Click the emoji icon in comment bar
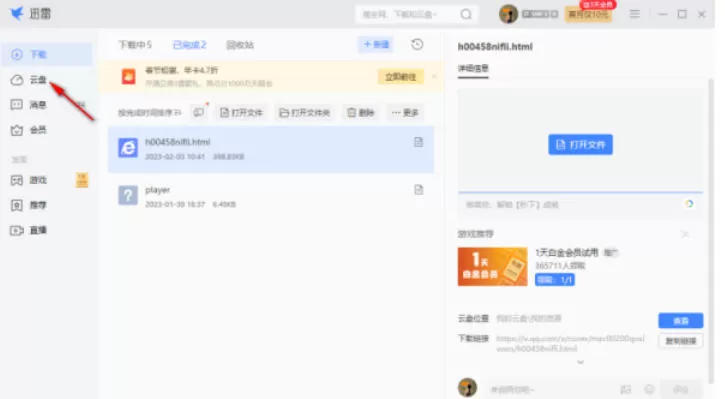The width and height of the screenshot is (725, 399). pyautogui.click(x=650, y=390)
